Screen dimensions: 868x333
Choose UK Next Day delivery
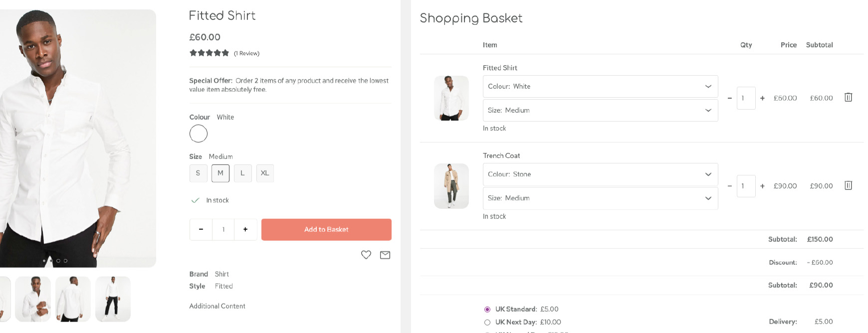pos(487,322)
